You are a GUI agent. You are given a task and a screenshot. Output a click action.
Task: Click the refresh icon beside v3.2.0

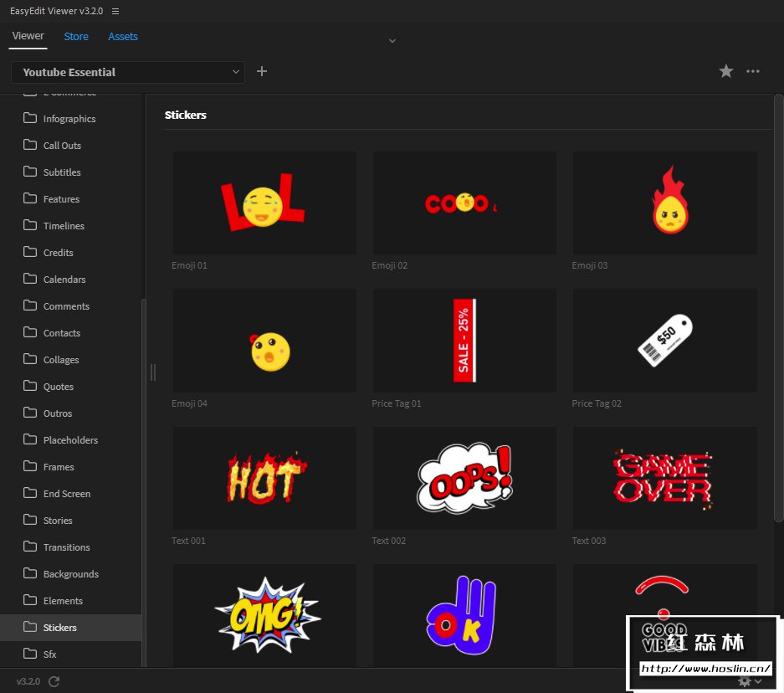click(54, 681)
